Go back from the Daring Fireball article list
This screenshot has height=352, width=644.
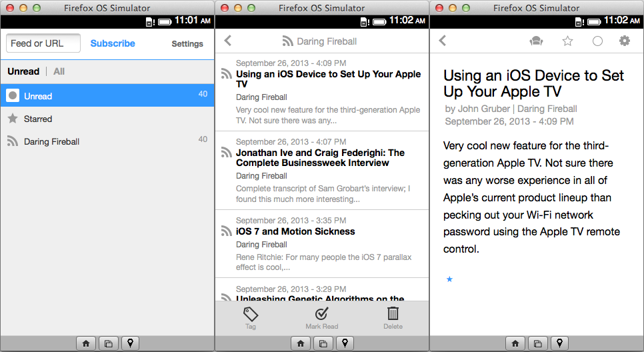tap(228, 40)
